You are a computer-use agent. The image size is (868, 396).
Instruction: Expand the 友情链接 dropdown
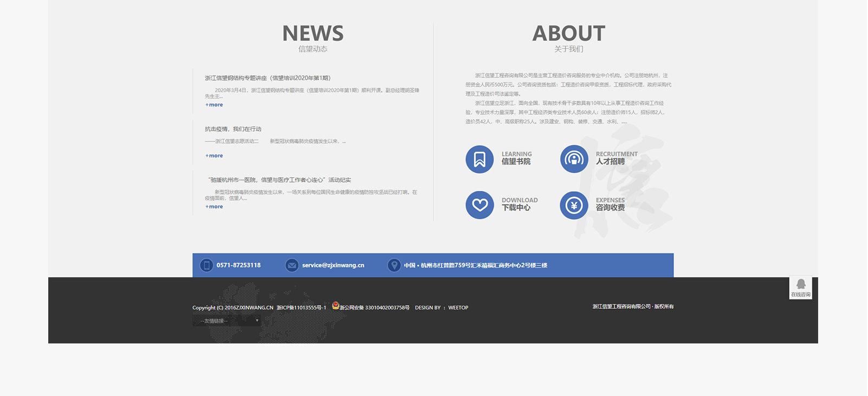click(226, 321)
